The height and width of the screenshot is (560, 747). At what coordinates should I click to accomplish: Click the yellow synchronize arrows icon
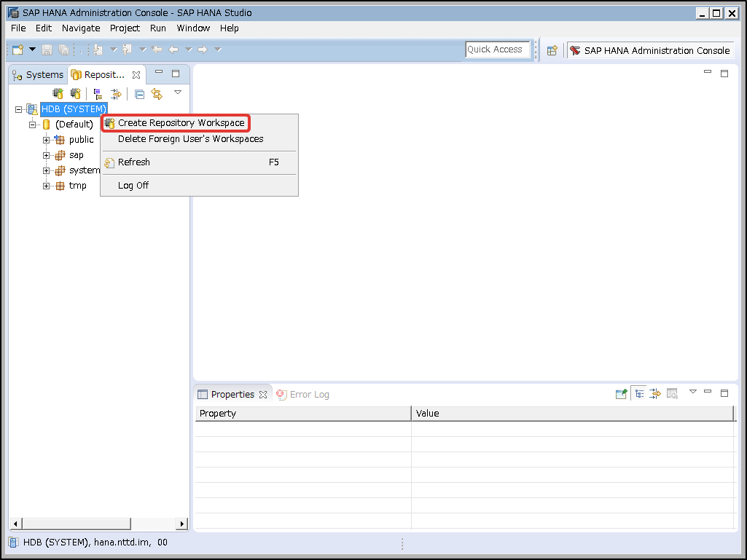pyautogui.click(x=157, y=94)
